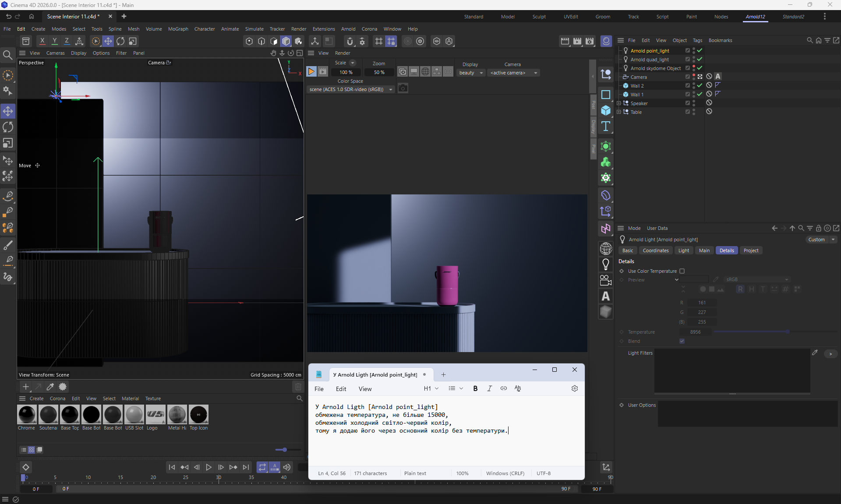Start the Arnold IPR render play button
The image size is (841, 504).
[311, 72]
